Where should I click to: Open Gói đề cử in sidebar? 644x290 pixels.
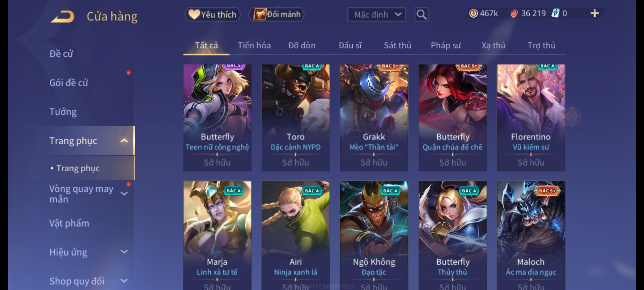(x=69, y=83)
